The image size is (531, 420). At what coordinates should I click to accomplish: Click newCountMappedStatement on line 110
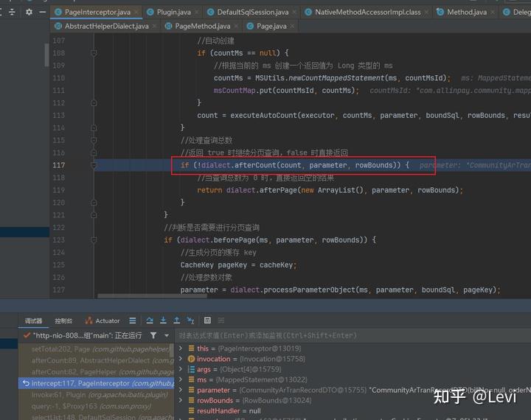tap(336, 78)
